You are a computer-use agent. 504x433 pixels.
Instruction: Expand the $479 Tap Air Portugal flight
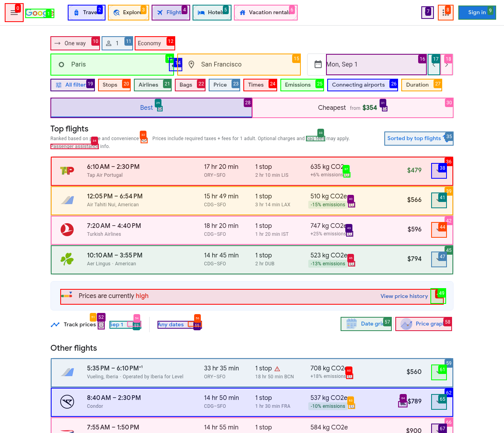(x=439, y=171)
